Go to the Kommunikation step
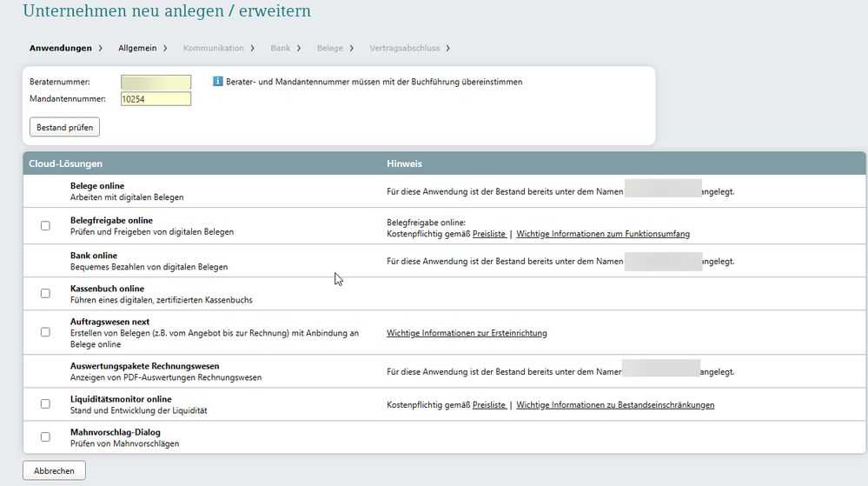 214,48
